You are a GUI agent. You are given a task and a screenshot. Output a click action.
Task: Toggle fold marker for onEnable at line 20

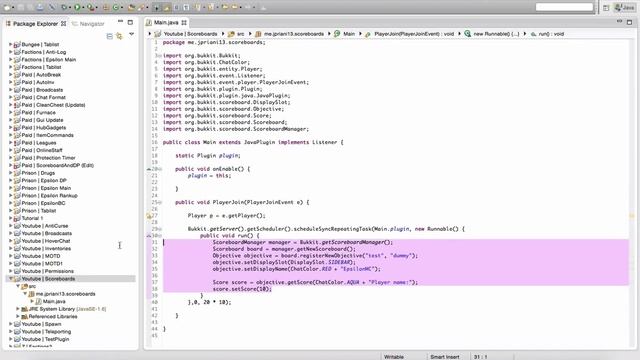point(160,169)
